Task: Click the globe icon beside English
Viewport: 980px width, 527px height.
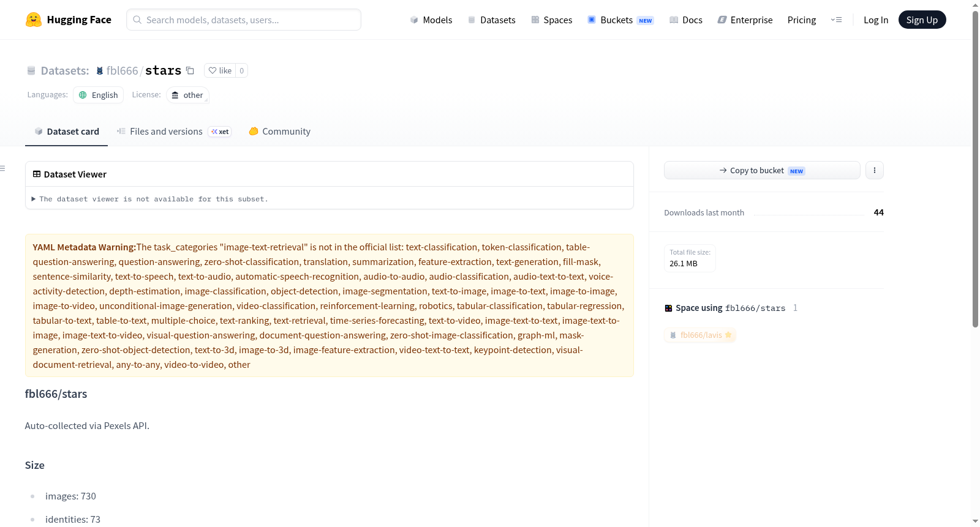Action: click(x=83, y=95)
